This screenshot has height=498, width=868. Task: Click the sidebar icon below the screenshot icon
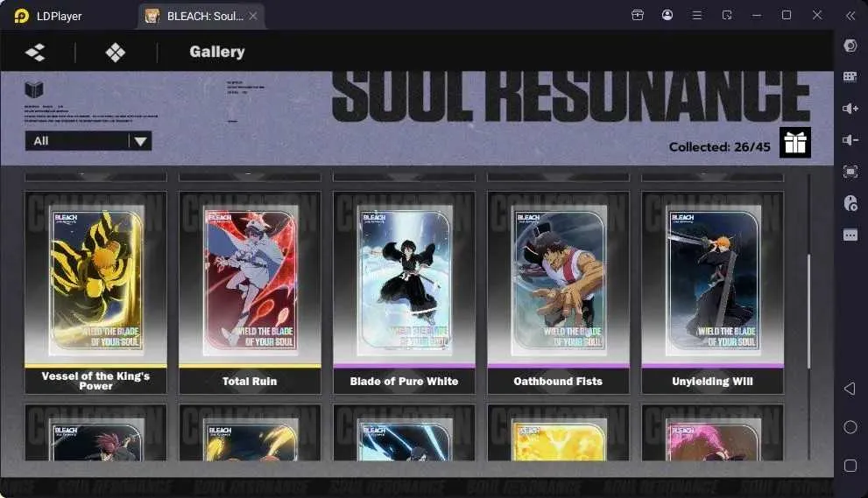tap(850, 203)
